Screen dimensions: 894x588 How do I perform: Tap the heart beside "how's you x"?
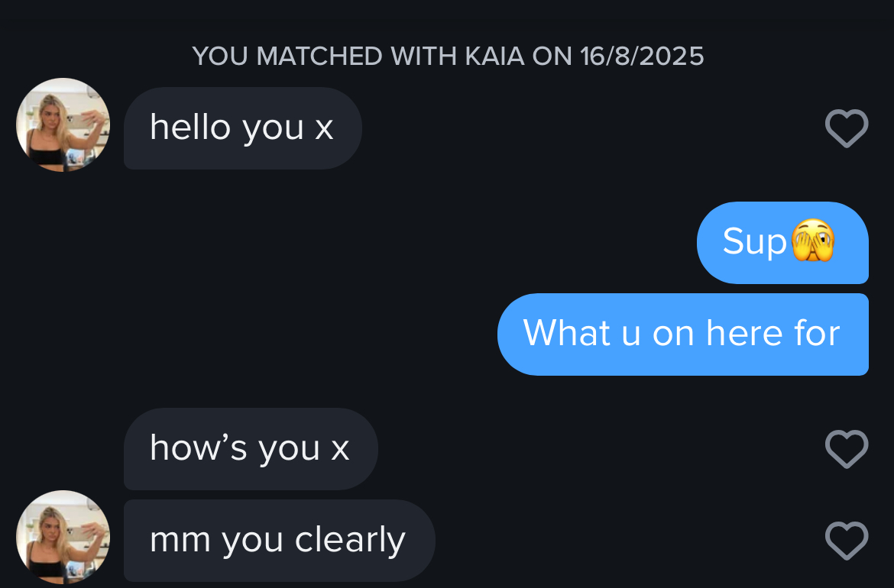coord(847,449)
